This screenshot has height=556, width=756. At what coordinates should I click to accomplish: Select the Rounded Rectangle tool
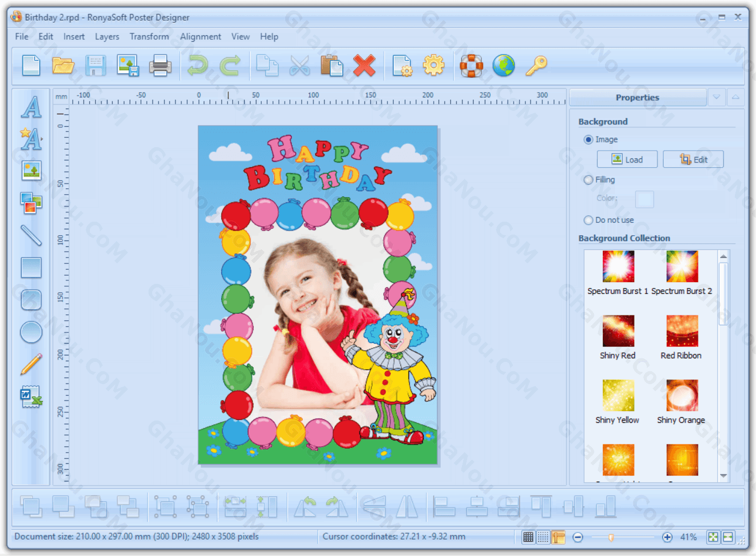pos(31,300)
